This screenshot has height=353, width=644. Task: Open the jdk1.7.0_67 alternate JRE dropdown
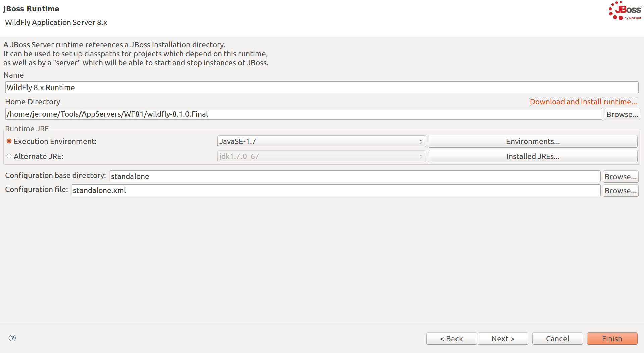pyautogui.click(x=322, y=156)
